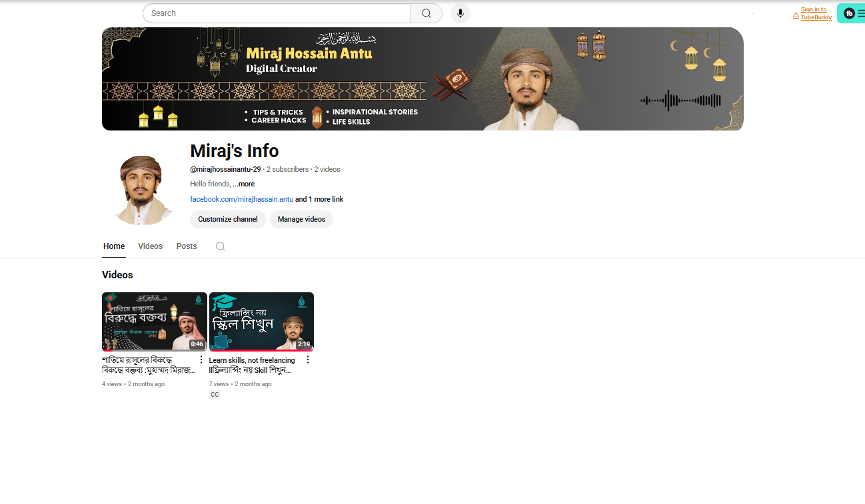Viewport: 865px width, 504px height.
Task: Open the hamburger menu icon
Action: (862, 13)
